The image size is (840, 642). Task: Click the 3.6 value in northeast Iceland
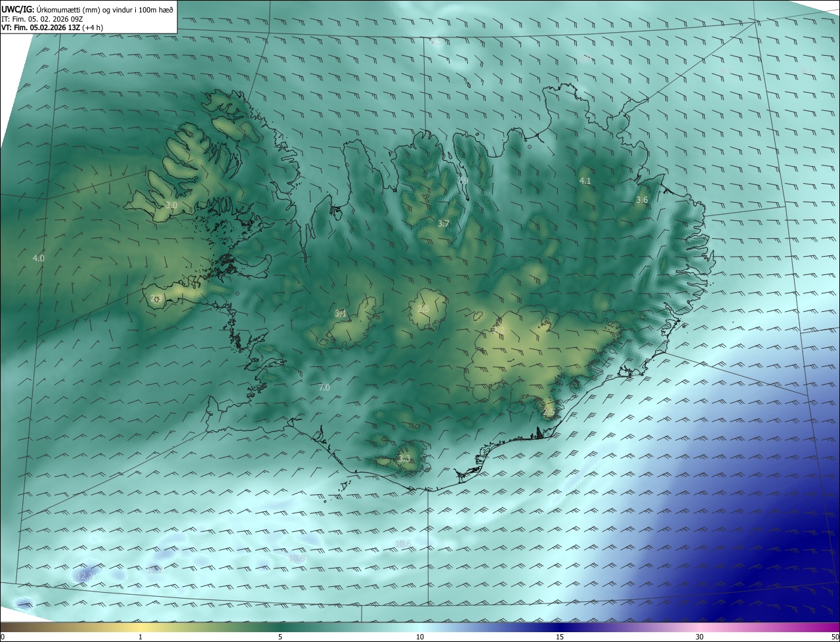tap(642, 200)
